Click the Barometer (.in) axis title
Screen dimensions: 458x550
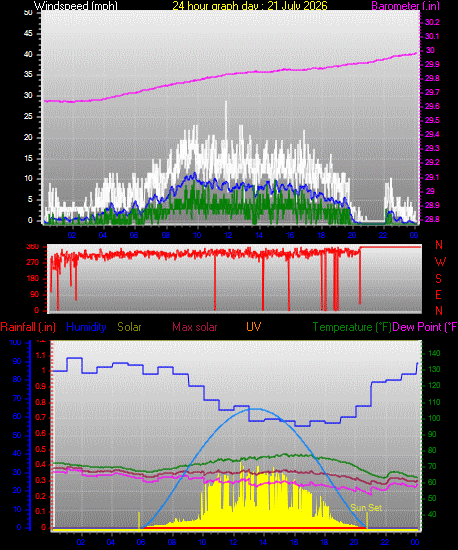(x=405, y=6)
